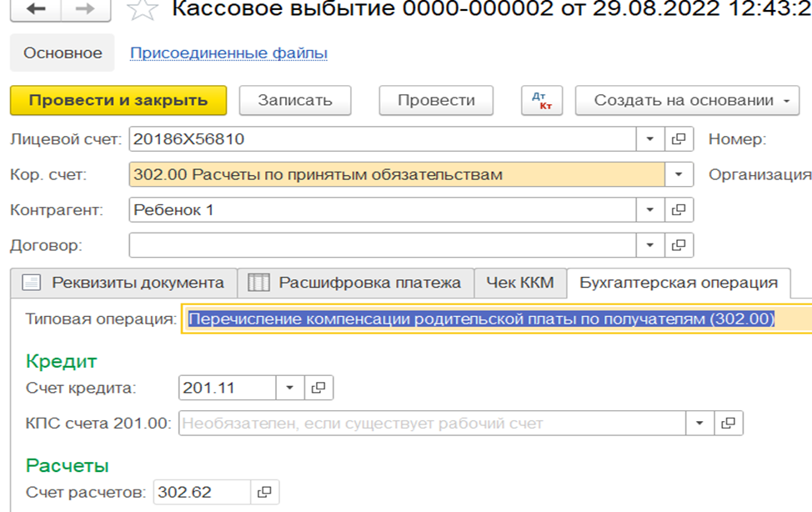
Task: Expand the Лицевой счет dropdown
Action: 650,139
